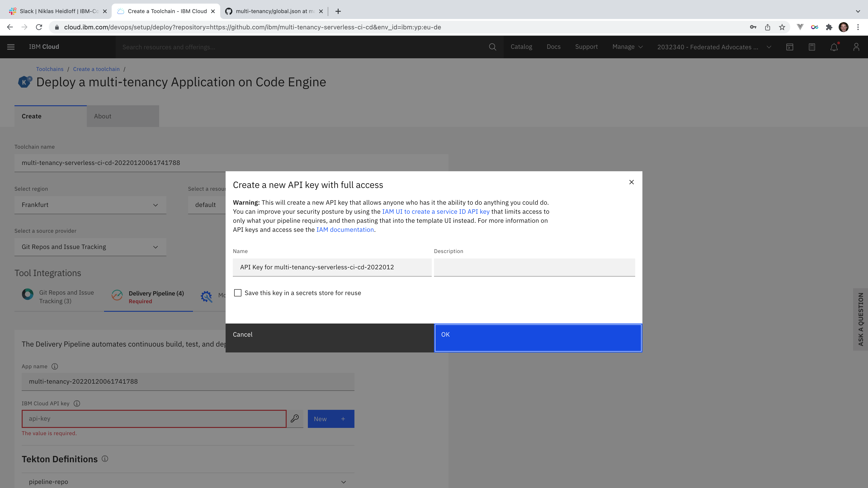Check Save this key in secrets store
Viewport: 868px width, 488px height.
[x=238, y=293]
